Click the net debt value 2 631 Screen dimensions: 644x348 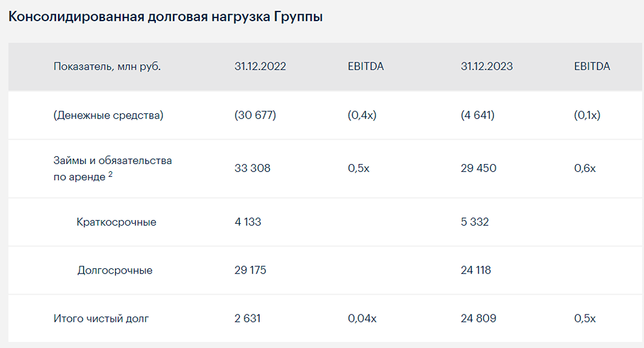click(x=248, y=318)
